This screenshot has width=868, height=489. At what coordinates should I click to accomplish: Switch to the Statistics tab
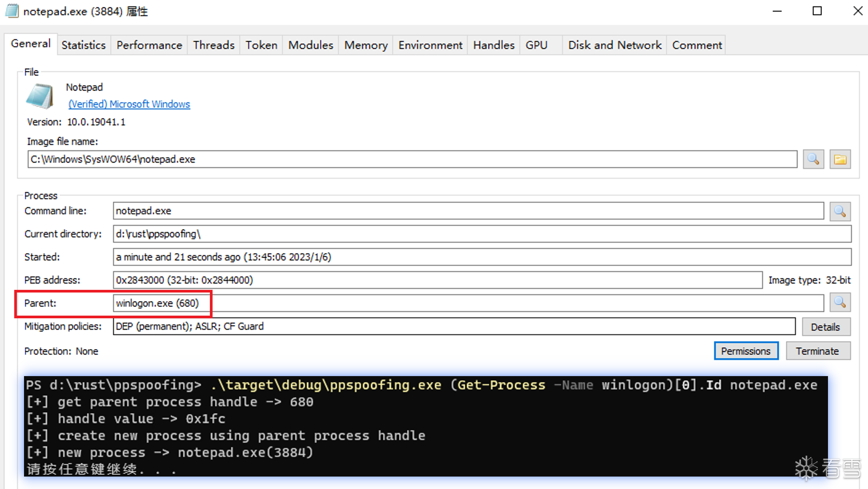pyautogui.click(x=84, y=45)
